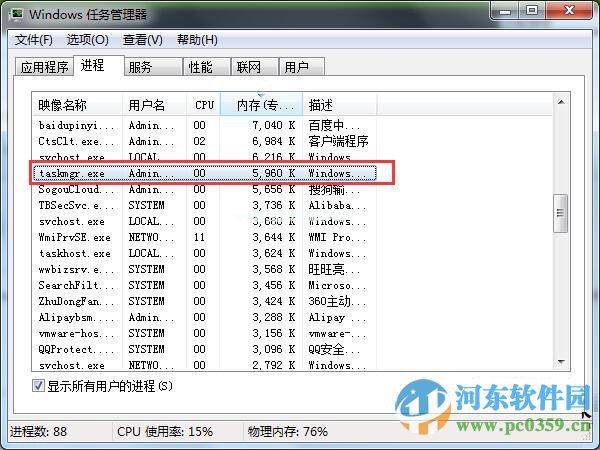600x450 pixels.
Task: Click scrollbar down arrow in process list
Action: (561, 364)
